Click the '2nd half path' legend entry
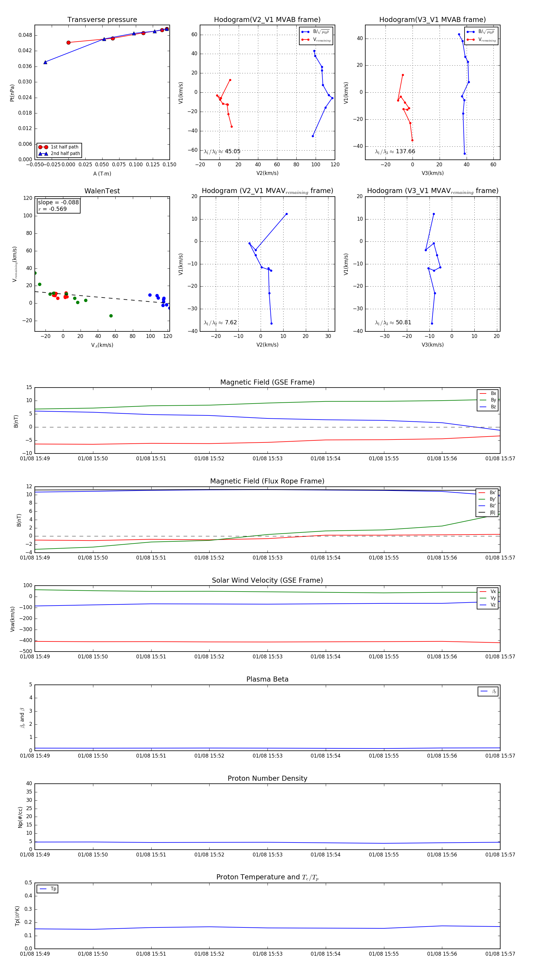This screenshot has height=980, width=535. 59,154
